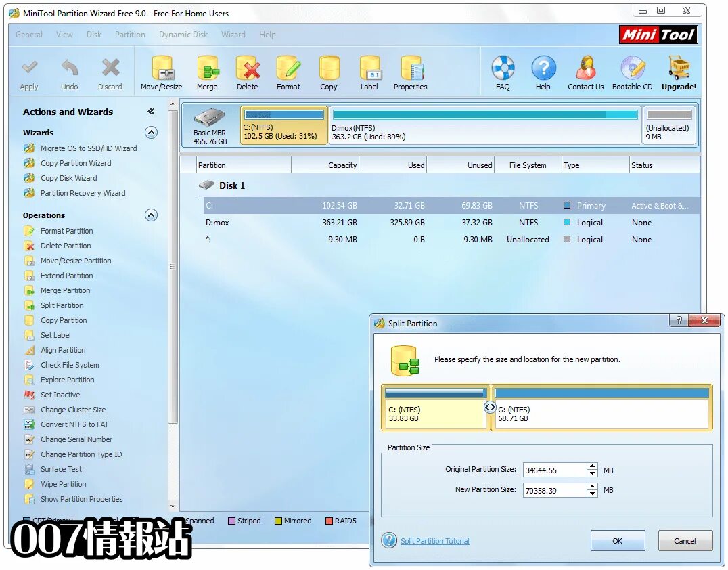Click the Basic MBR disk icon

(210, 117)
